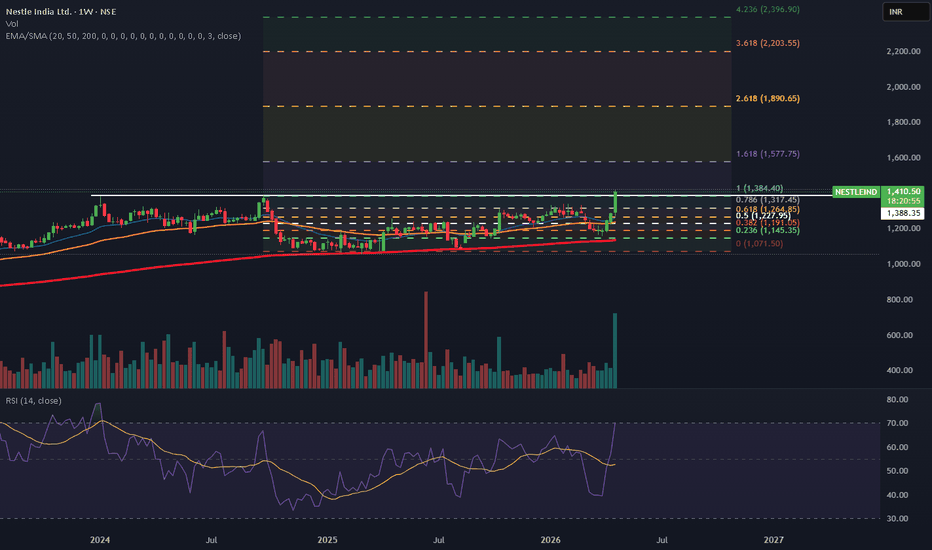Click the 1,410.50 current price label

903,191
